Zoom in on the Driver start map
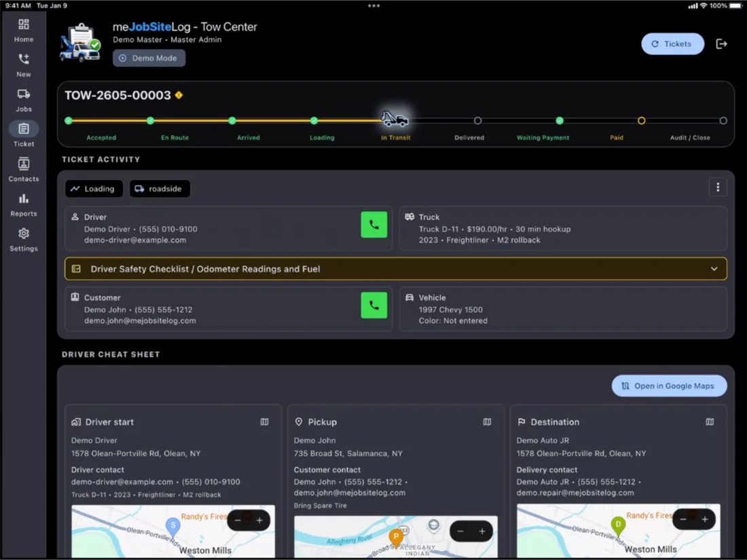The height and width of the screenshot is (560, 747). point(259,521)
